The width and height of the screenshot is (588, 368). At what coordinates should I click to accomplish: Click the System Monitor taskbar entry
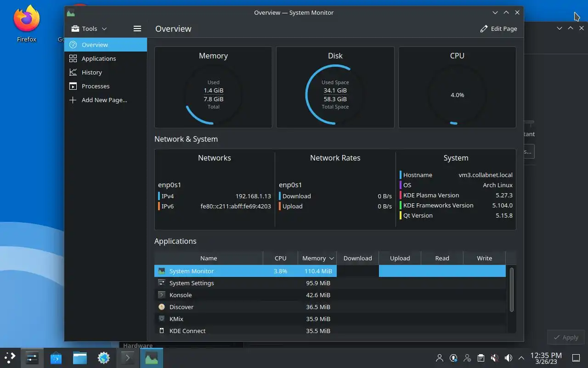[x=152, y=357]
